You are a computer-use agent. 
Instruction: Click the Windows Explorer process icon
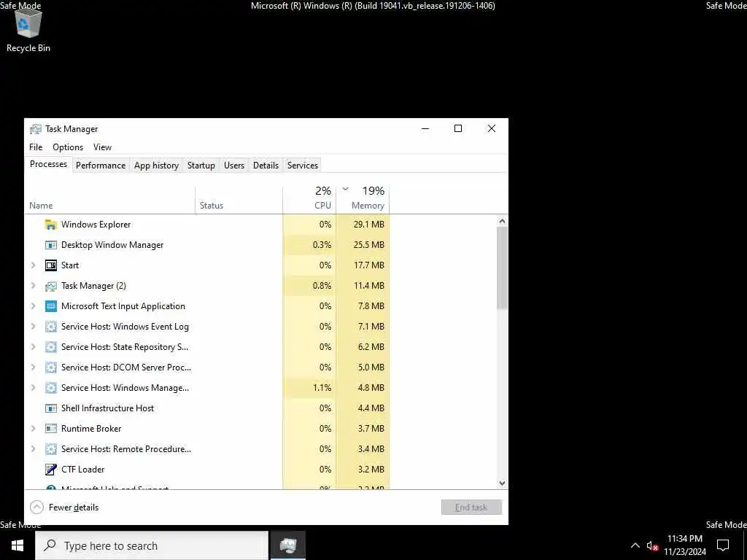50,225
